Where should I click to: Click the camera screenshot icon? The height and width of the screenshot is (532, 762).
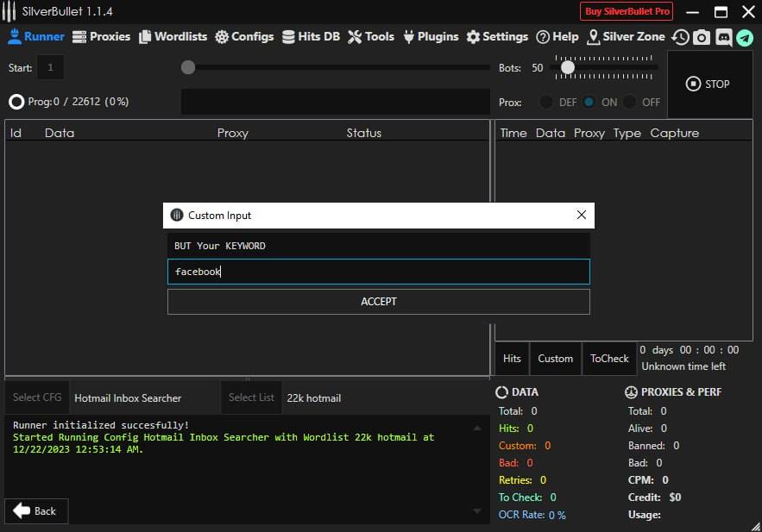click(x=702, y=37)
